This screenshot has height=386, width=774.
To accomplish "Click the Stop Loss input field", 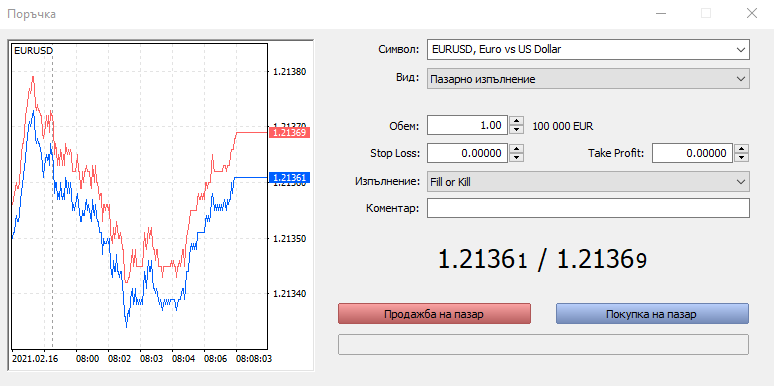I will coord(467,153).
